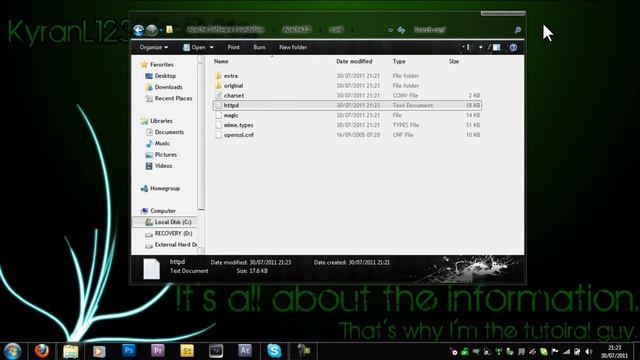Click the navigation pane scrollbar
Image resolution: width=640 pixels, height=360 pixels.
pos(201,155)
